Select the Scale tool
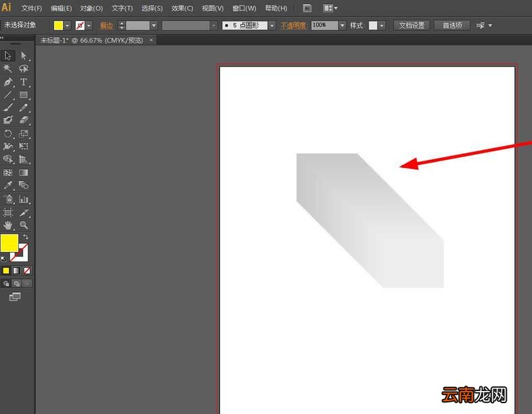The width and height of the screenshot is (532, 414). click(24, 133)
